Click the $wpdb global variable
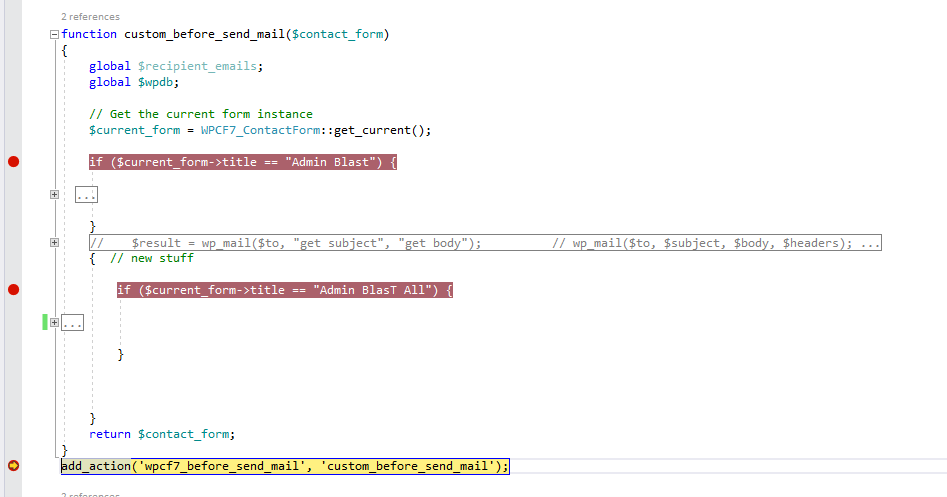 (156, 83)
